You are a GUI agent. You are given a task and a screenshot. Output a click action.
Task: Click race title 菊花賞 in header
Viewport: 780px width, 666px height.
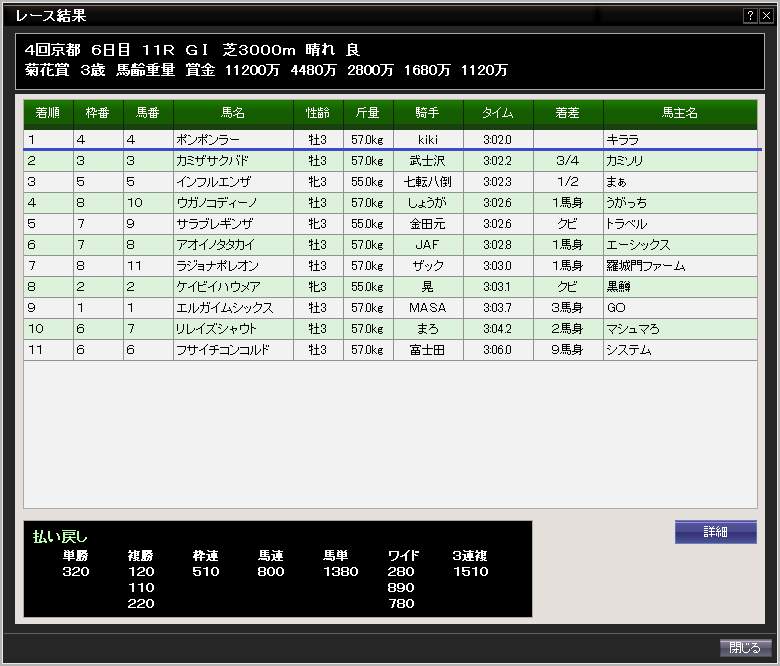click(48, 70)
